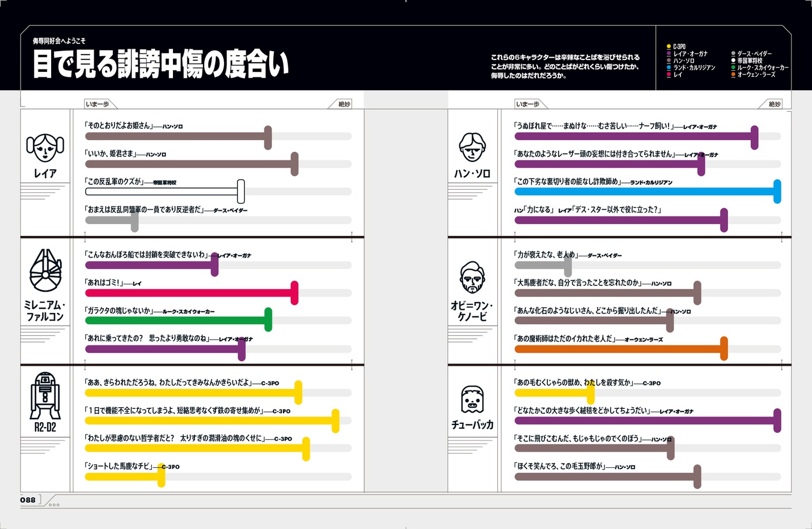Click the quote 'そのとおりだよお姫さん'
812x529 pixels.
click(x=118, y=126)
